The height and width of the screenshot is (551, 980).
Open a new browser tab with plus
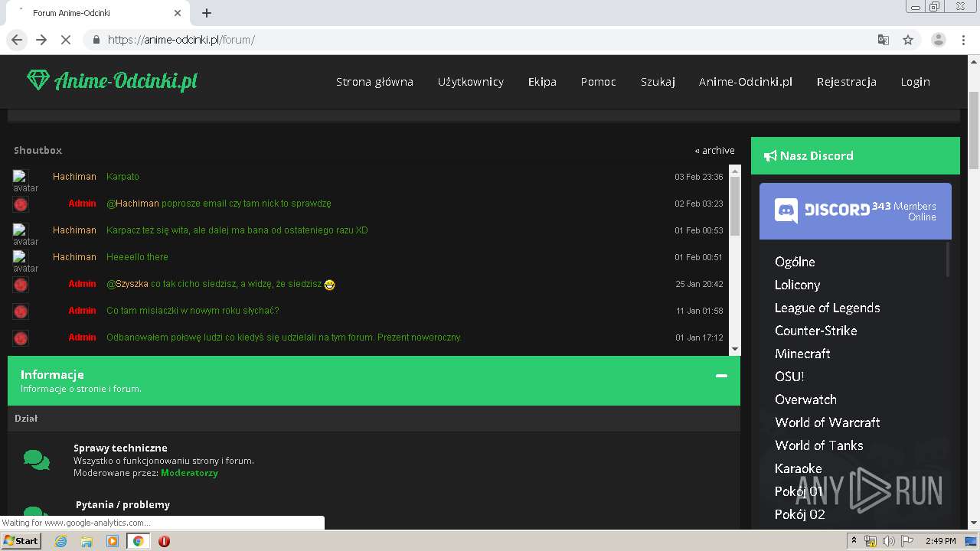[207, 13]
